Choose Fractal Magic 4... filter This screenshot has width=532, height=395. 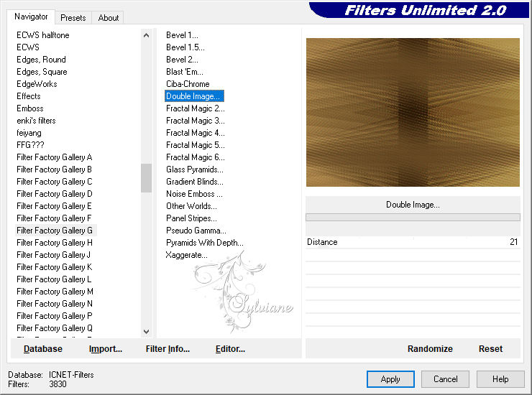point(196,133)
